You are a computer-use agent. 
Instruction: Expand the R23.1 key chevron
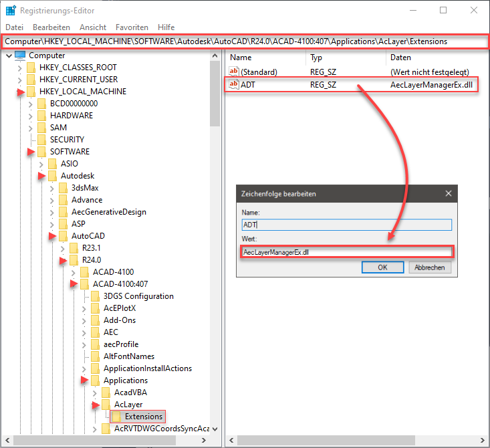(x=62, y=249)
